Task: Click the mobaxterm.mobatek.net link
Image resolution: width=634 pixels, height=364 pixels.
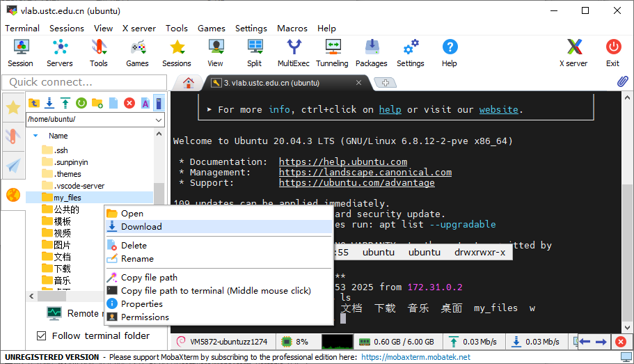Action: [415, 357]
